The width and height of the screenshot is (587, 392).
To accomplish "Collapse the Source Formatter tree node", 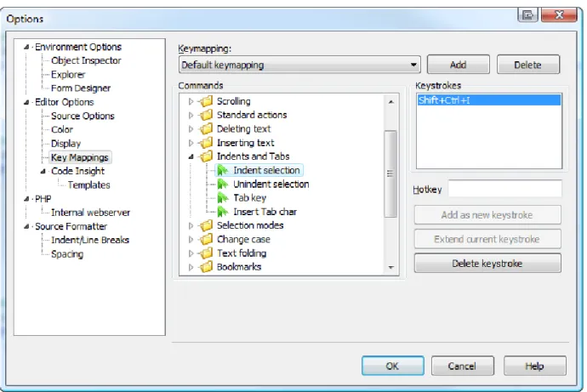I will (26, 227).
